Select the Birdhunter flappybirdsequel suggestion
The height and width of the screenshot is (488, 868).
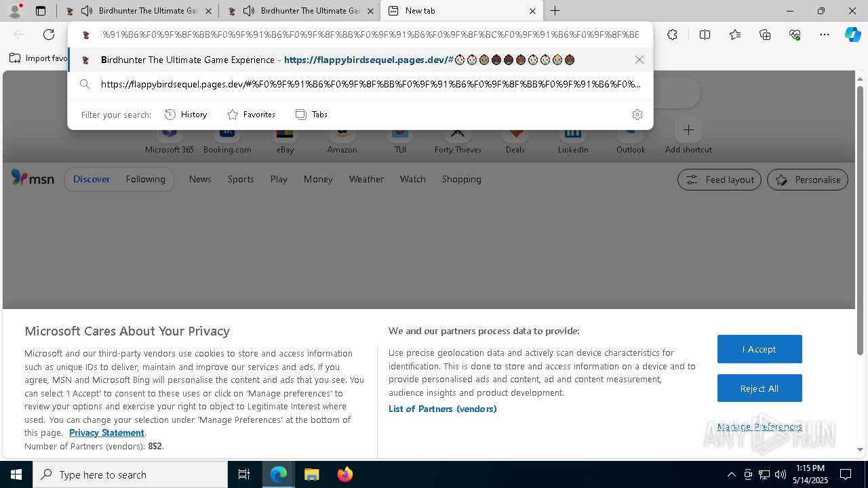click(x=360, y=60)
